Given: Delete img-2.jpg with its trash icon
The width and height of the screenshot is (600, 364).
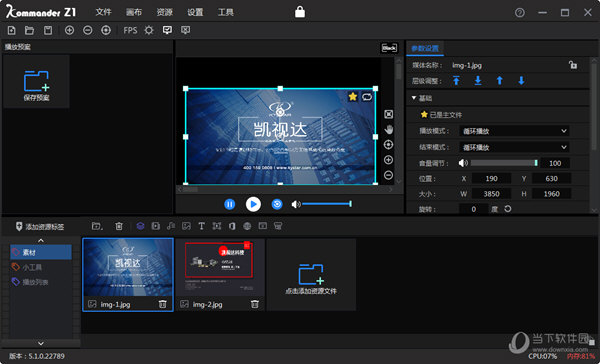Looking at the screenshot, I should [x=254, y=304].
